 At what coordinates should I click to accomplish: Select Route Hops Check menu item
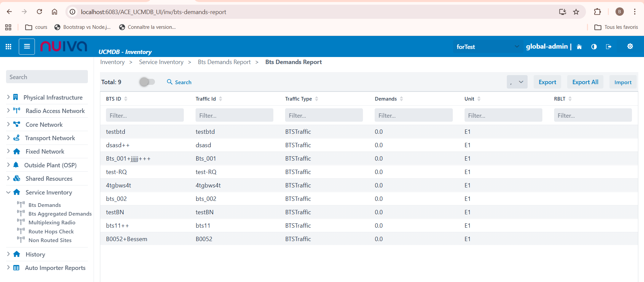coord(51,231)
